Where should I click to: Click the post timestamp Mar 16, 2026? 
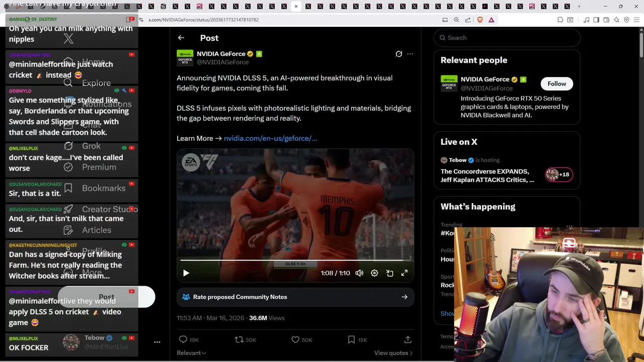(x=210, y=318)
